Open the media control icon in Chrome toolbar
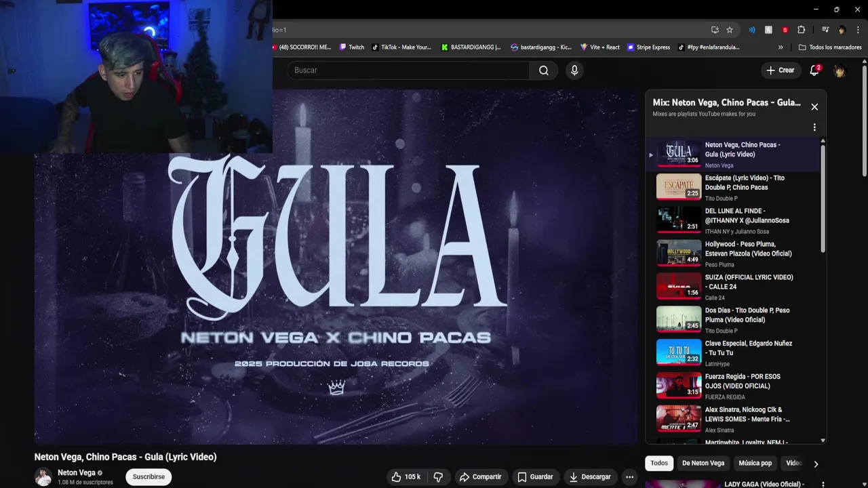Viewport: 868px width, 488px height. point(825,30)
